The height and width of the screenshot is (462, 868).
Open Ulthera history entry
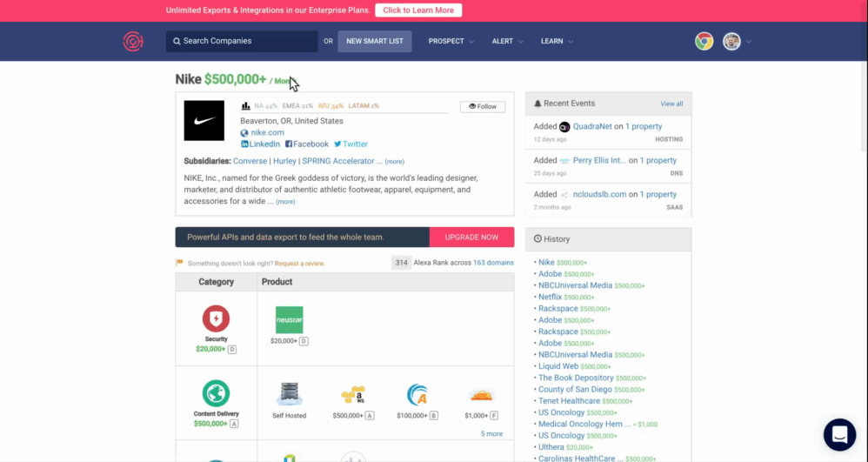click(x=551, y=447)
